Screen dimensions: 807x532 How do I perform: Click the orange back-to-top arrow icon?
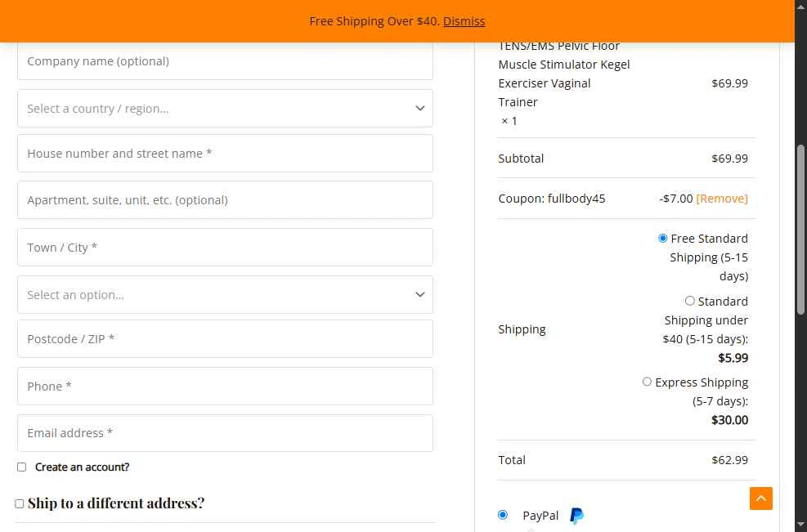pyautogui.click(x=760, y=498)
